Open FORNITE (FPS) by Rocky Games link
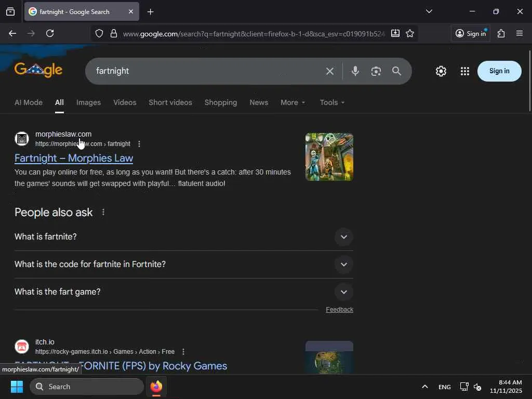The height and width of the screenshot is (399, 532). click(x=153, y=366)
